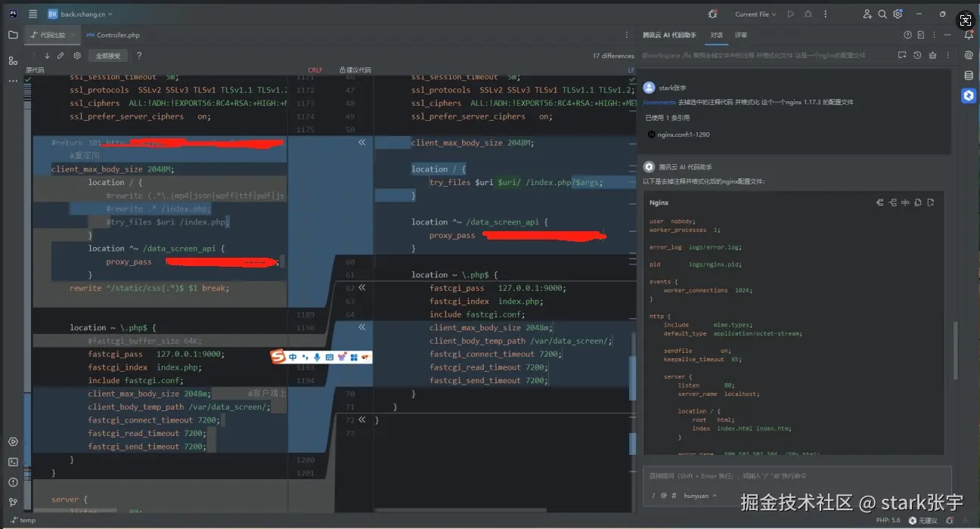Open chat history clock icon
980x529 pixels.
917,55
